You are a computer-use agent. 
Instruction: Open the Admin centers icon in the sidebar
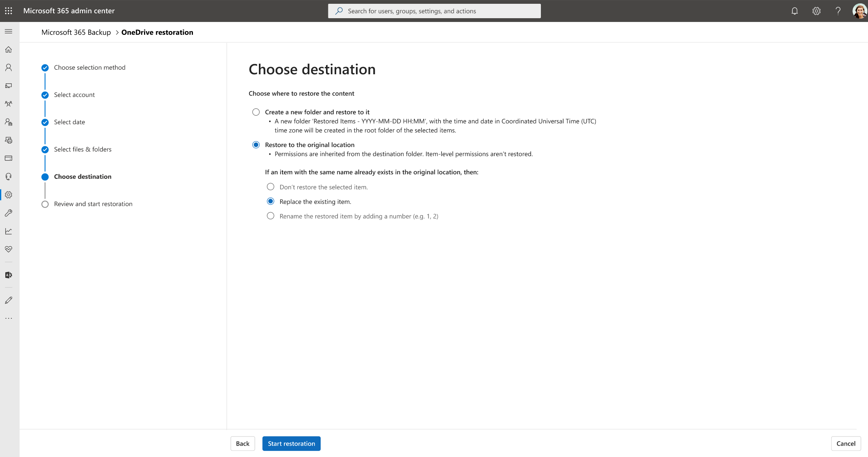tap(8, 275)
